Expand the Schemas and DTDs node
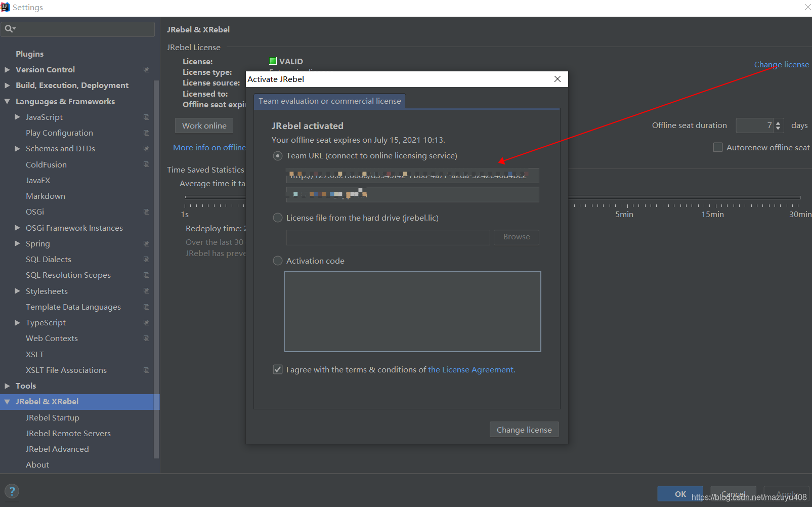The image size is (812, 507). pos(17,148)
